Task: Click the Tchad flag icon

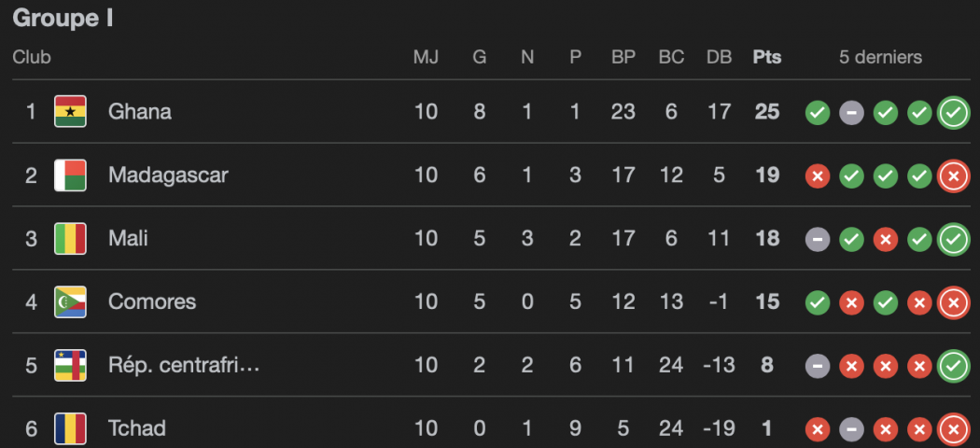Action: (x=70, y=428)
